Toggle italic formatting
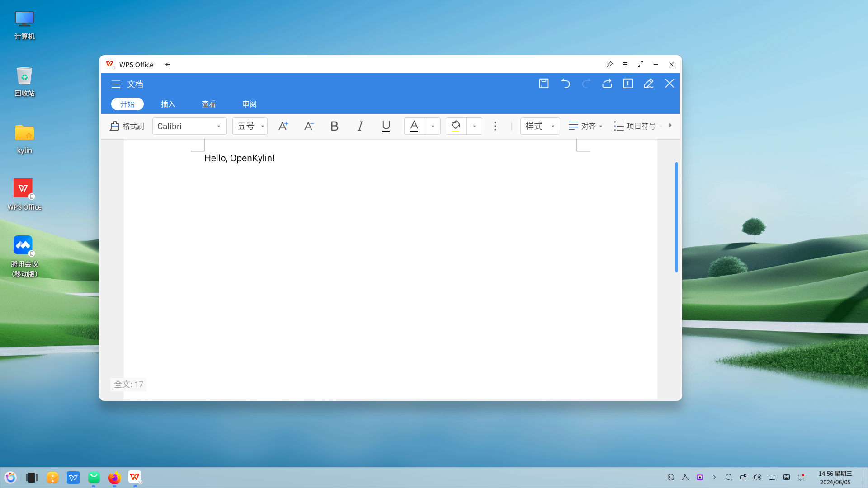 coord(360,126)
